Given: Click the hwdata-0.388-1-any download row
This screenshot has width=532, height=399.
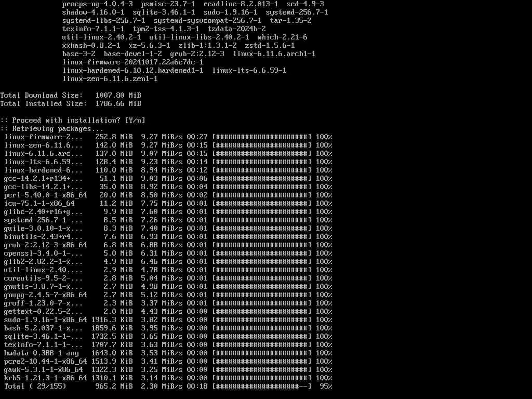Looking at the screenshot, I should [168, 353].
